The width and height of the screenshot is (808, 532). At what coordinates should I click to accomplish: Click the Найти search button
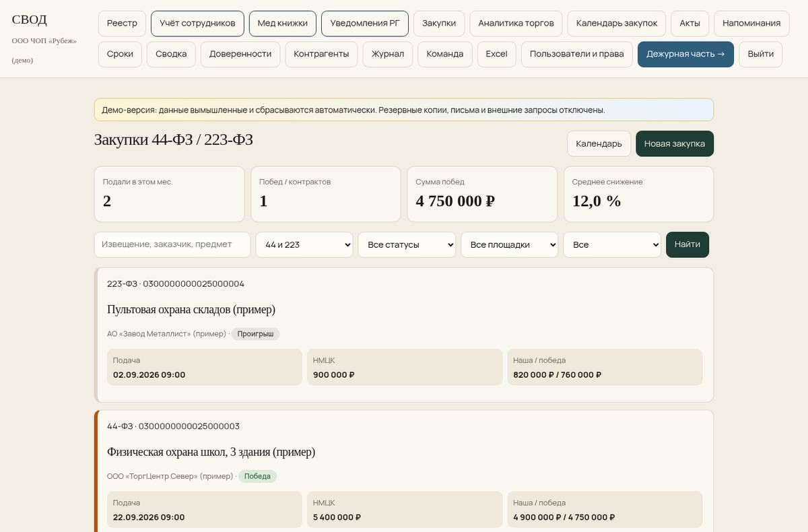click(687, 244)
